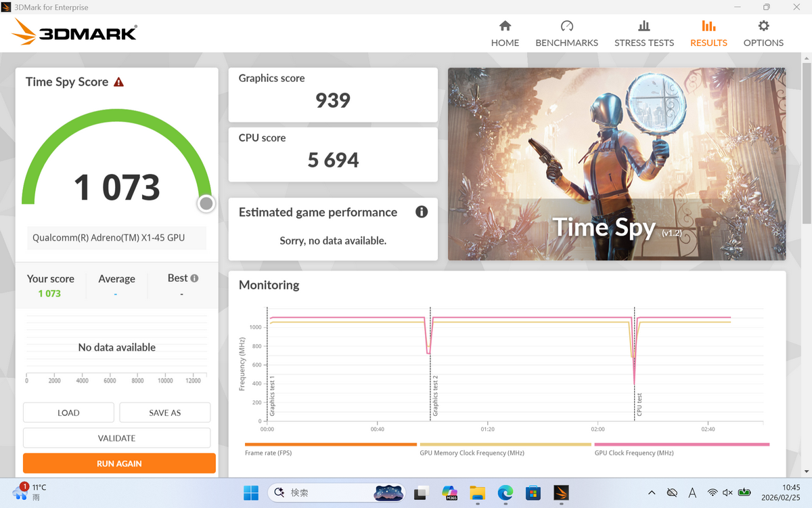Toggle the Frame rate (FPS) legend
The height and width of the screenshot is (508, 812).
pos(330,449)
